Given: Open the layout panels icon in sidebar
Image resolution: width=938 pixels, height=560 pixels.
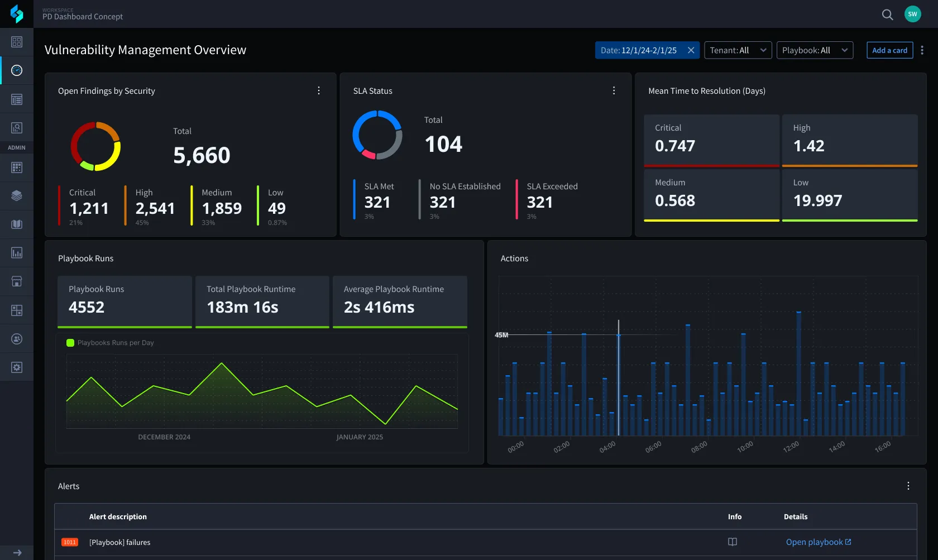Looking at the screenshot, I should click(17, 310).
